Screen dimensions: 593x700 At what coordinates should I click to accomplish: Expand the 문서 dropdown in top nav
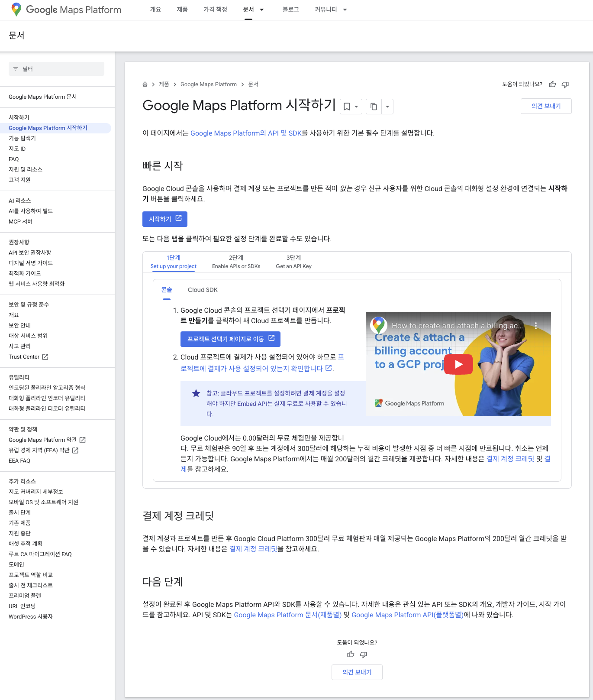261,10
